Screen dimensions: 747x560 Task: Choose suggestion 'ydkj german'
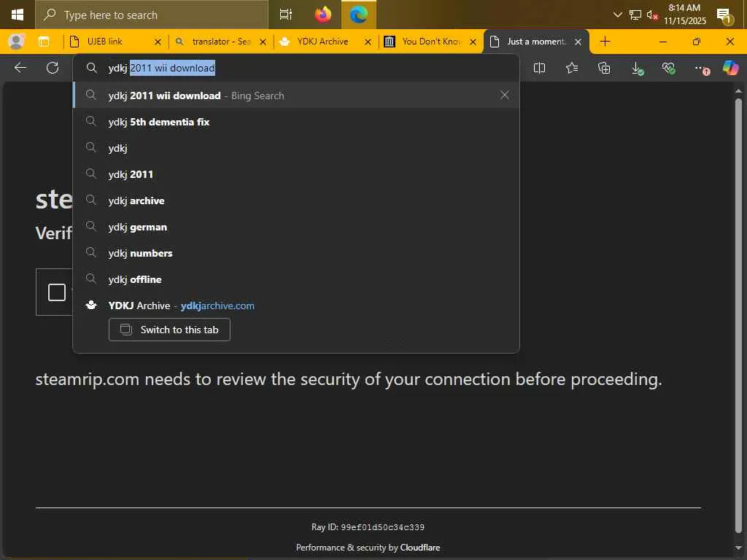296,227
